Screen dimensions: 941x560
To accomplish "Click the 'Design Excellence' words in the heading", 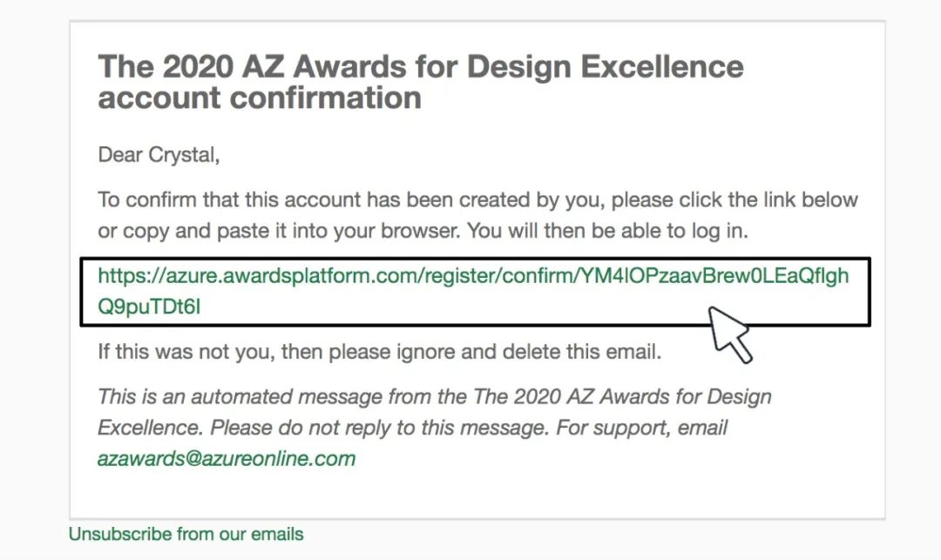I will [605, 66].
